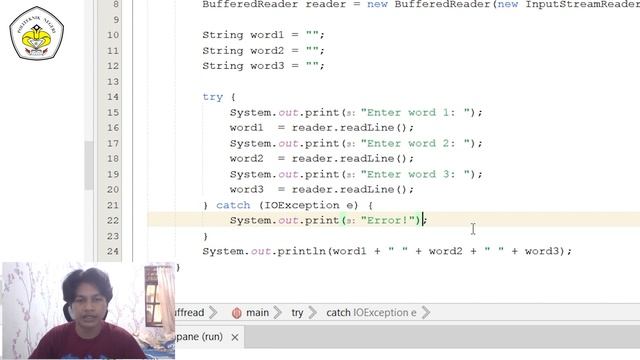Screen dimensions: 640x360
Task: Click the BufferedReader reader declaration
Action: tap(421, 4)
